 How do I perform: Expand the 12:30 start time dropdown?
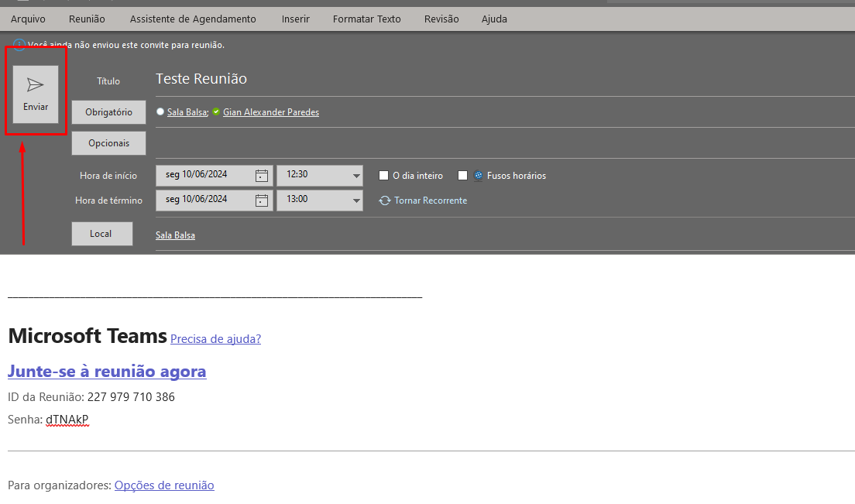[x=356, y=176]
